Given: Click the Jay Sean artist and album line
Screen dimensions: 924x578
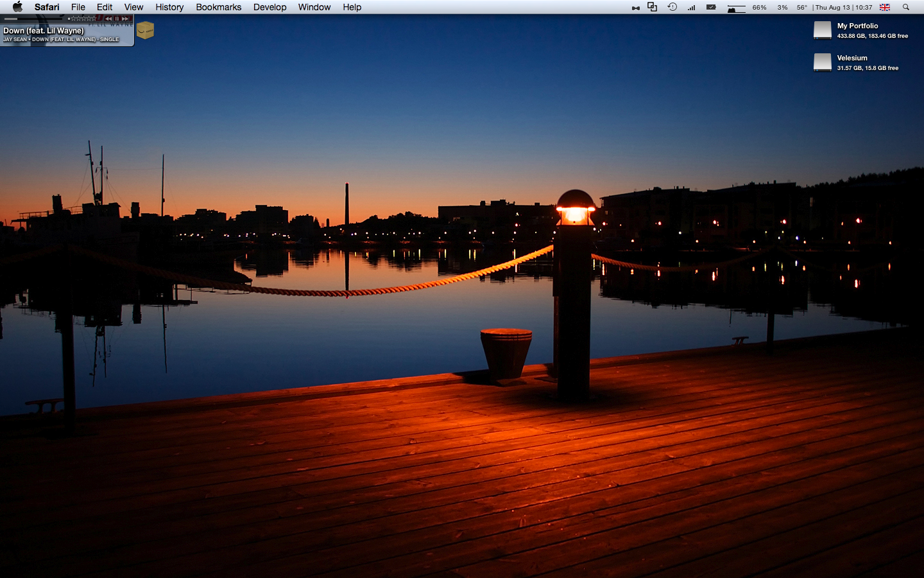Looking at the screenshot, I should (x=61, y=39).
